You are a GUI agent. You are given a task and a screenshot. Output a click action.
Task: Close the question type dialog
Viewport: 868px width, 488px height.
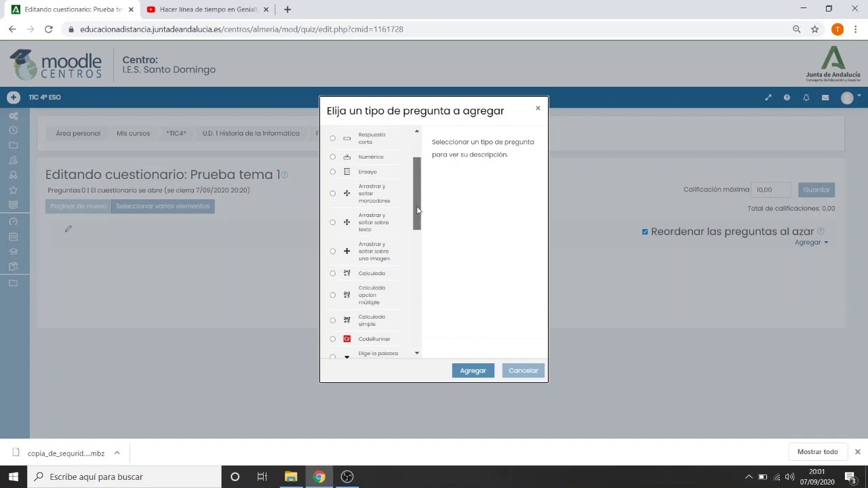(x=538, y=108)
